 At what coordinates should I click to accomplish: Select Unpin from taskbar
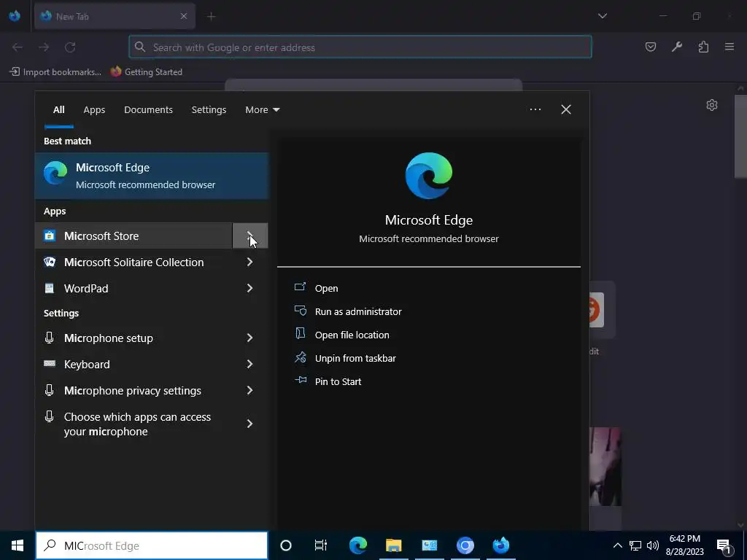[355, 358]
